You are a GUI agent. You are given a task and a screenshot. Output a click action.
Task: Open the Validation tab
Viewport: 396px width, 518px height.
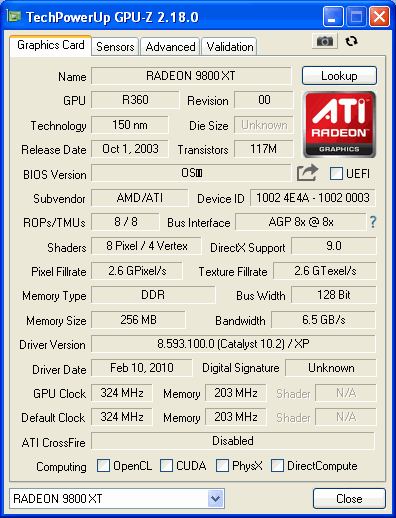tap(230, 47)
